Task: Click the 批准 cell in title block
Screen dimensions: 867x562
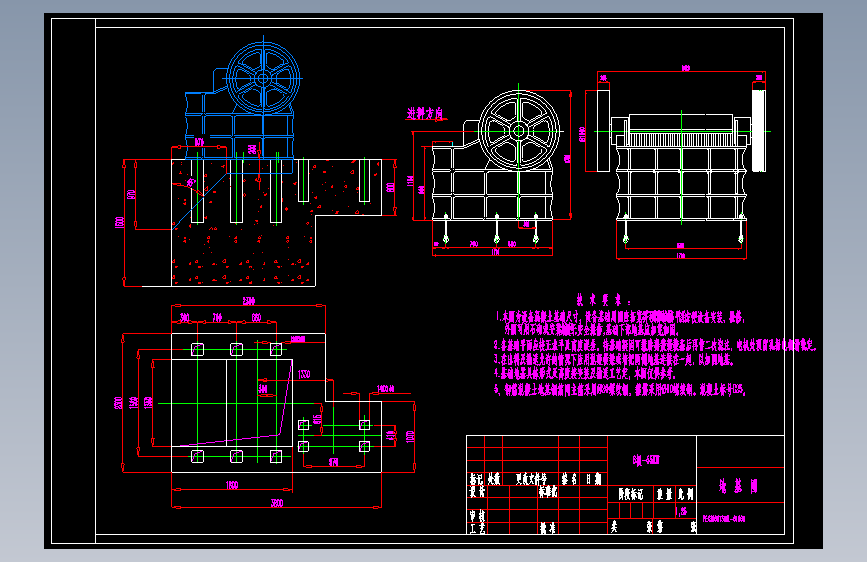Action: 547,528
